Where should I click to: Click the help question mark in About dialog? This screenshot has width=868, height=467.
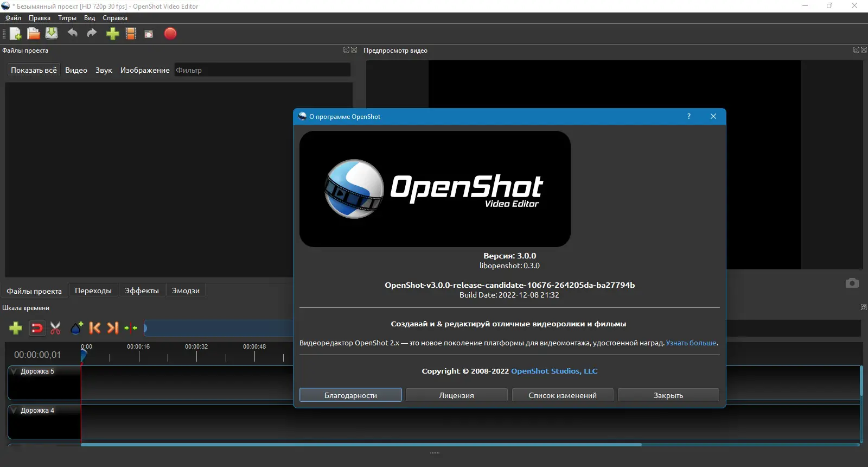(689, 116)
